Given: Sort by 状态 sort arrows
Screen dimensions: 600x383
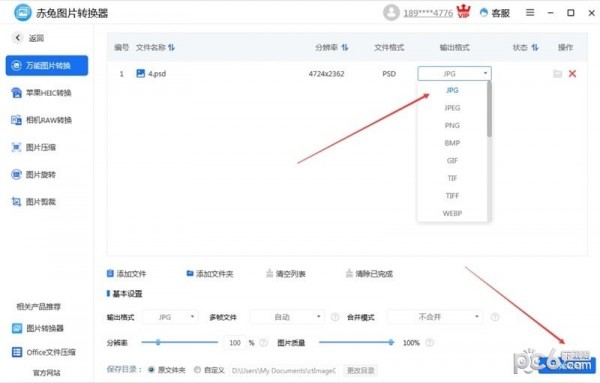Looking at the screenshot, I should click(535, 47).
